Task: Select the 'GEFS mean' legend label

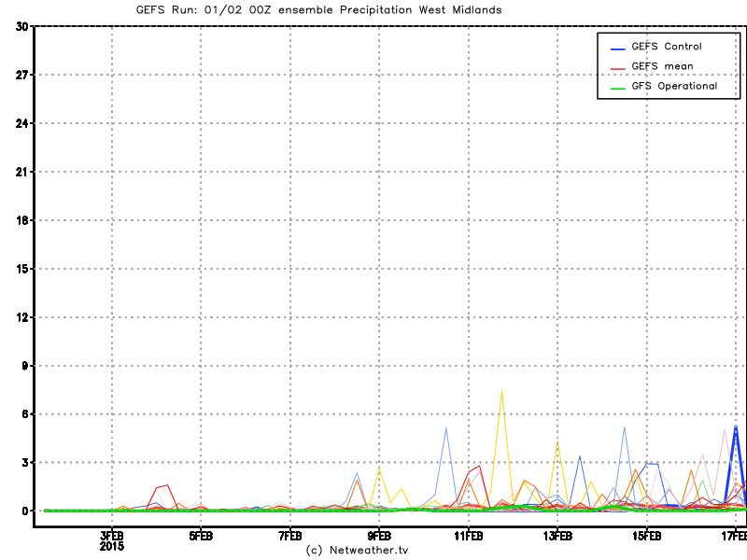Action: coord(662,66)
